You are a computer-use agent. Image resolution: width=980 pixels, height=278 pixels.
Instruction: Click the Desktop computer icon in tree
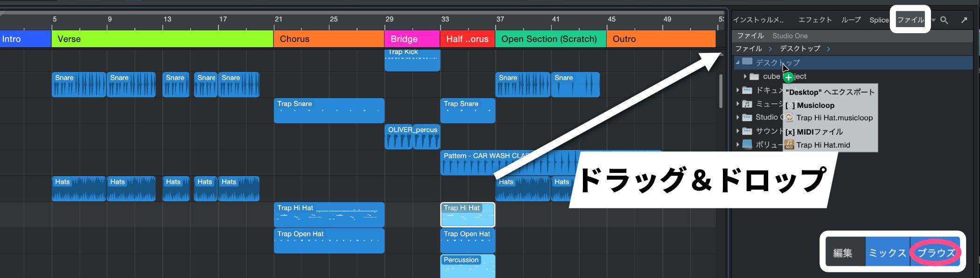[747, 62]
